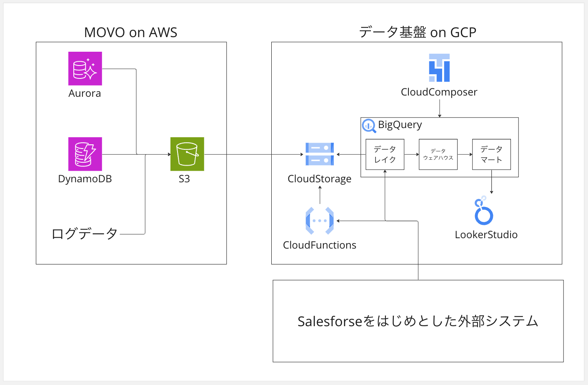This screenshot has width=588, height=385.
Task: Select the データウェアハウス box
Action: pyautogui.click(x=438, y=154)
